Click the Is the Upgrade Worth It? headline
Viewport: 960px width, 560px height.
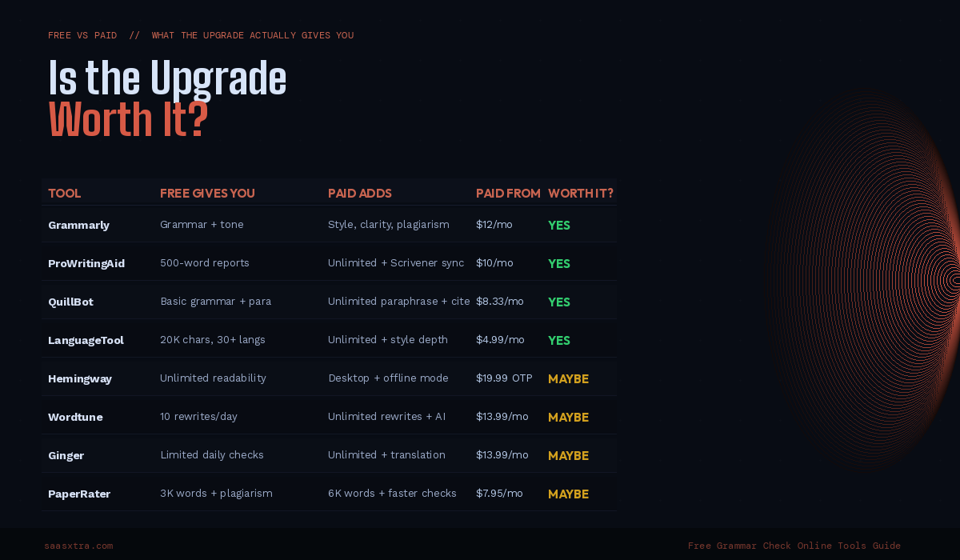(167, 99)
